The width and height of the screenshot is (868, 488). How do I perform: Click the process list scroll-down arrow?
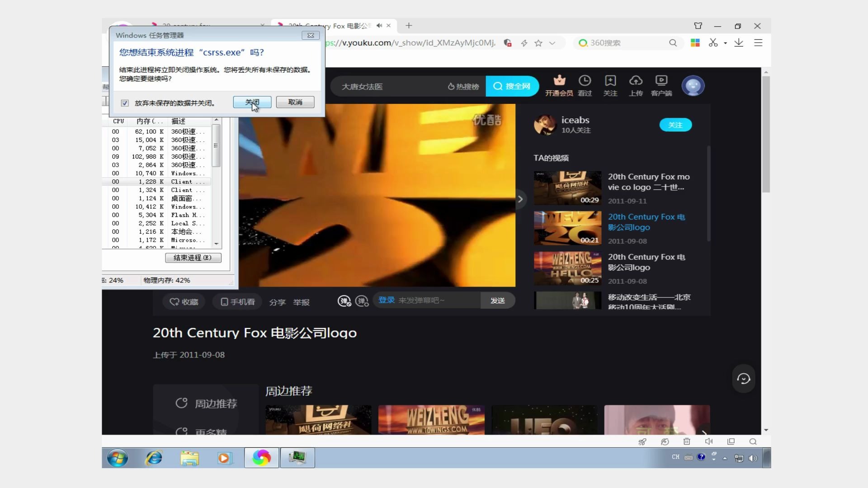tap(216, 244)
